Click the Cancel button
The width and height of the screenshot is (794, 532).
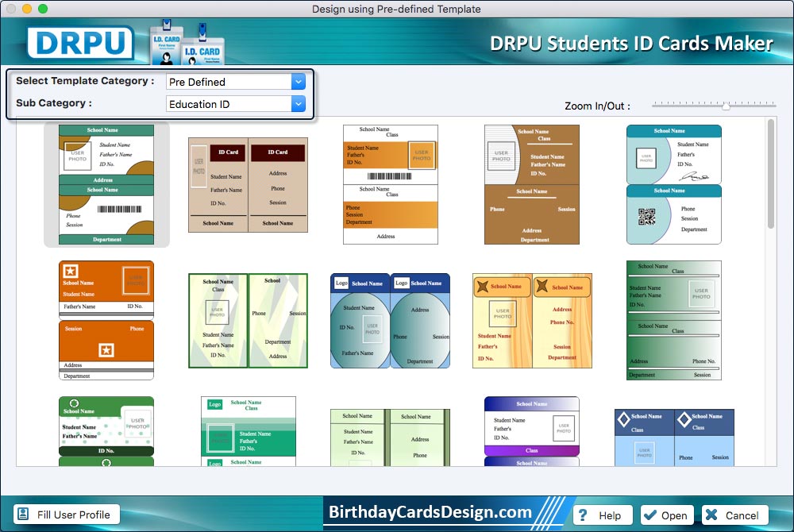[x=734, y=515]
